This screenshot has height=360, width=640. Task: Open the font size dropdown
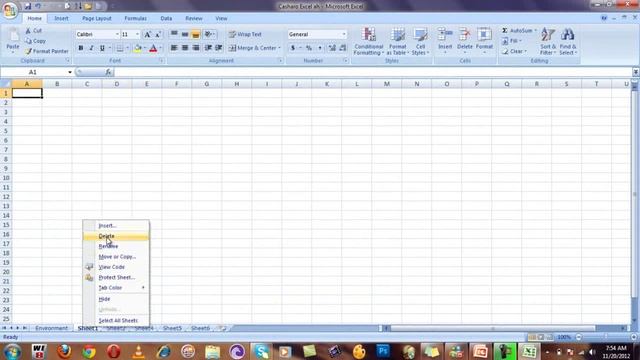[x=137, y=35]
